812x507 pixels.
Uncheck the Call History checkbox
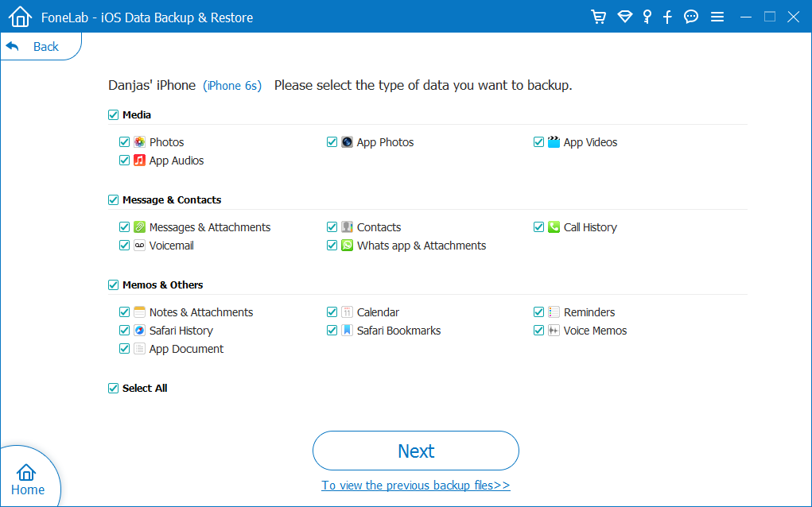[538, 226]
